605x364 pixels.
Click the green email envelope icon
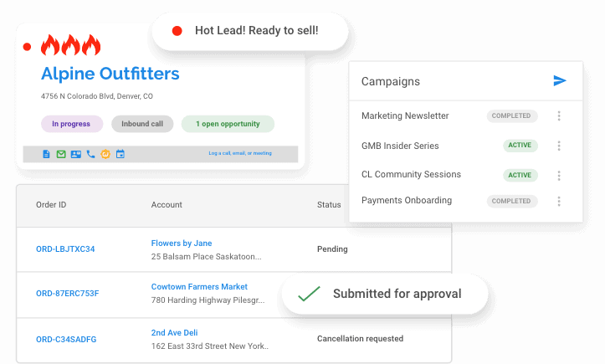tap(61, 154)
